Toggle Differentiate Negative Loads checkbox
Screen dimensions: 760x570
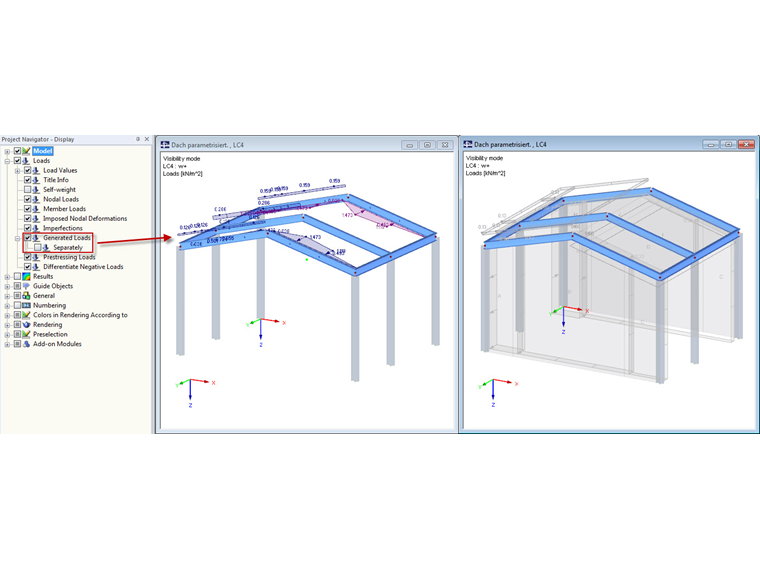click(28, 267)
